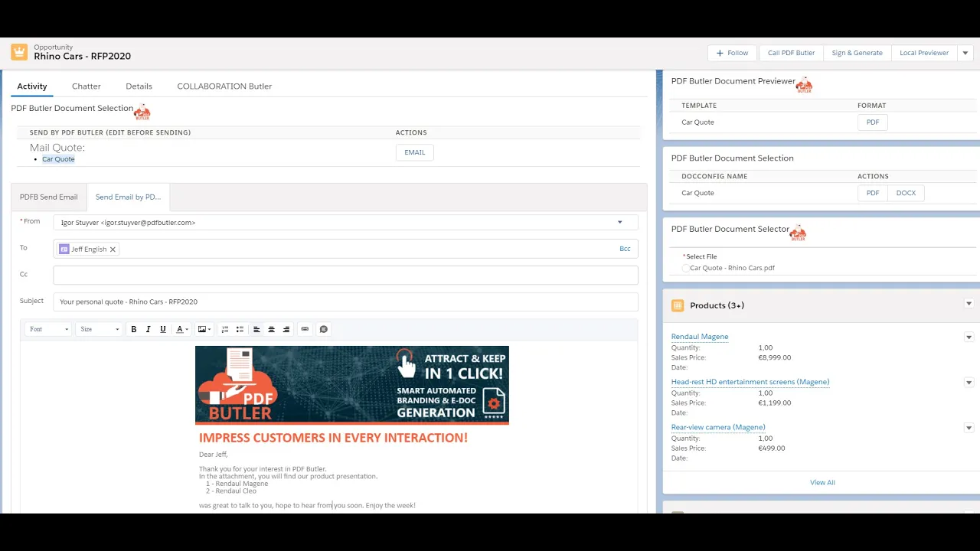Select Car Quote - Rhino Cars.pdf radio button
Viewport: 980px width, 551px height.
pos(685,269)
